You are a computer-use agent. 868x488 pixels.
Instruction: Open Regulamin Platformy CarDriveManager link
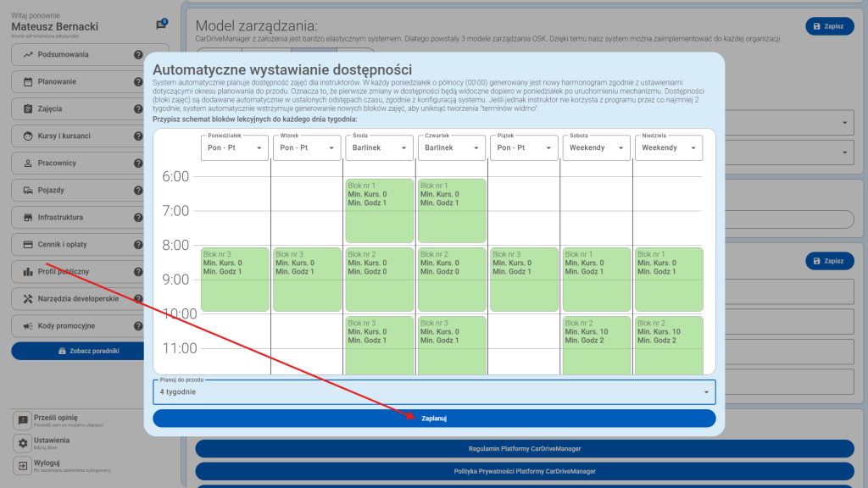pyautogui.click(x=525, y=448)
